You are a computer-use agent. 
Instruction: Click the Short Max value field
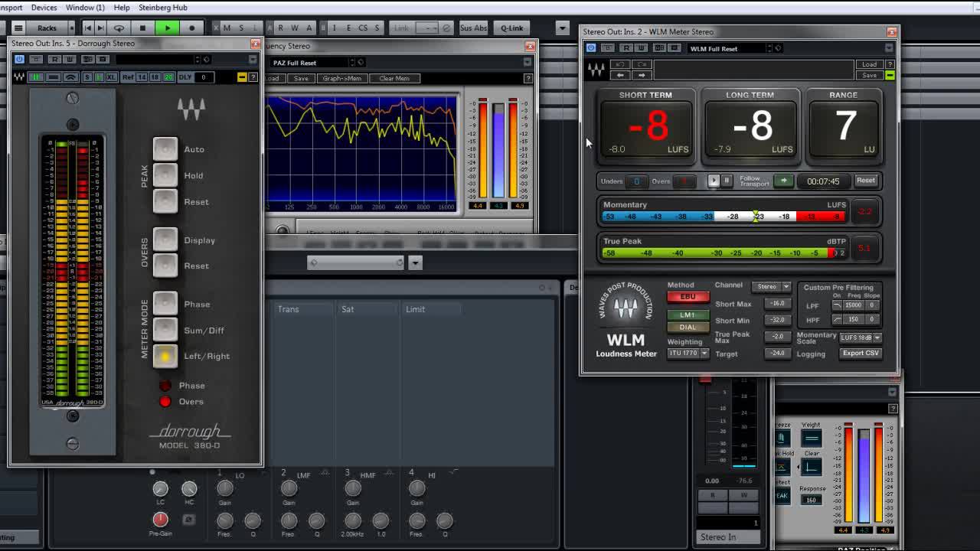click(x=778, y=304)
